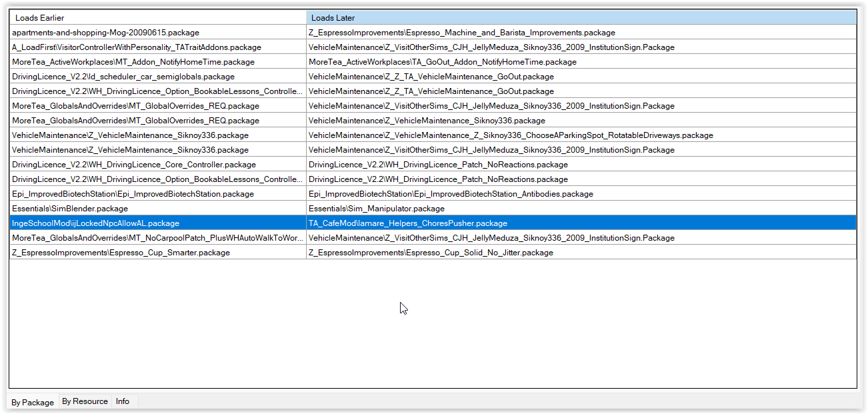
Task: Select the MT_NoCarpoolPatch_PlusWHAutoWalkToWork entry
Action: [x=157, y=238]
